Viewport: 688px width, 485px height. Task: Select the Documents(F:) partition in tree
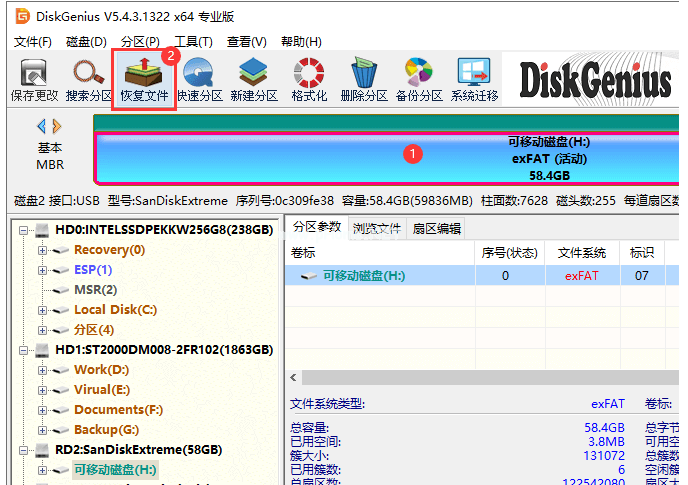118,410
